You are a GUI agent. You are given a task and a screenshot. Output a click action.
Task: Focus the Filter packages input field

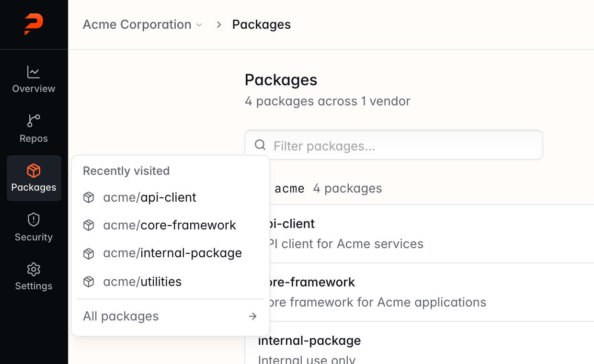[394, 145]
